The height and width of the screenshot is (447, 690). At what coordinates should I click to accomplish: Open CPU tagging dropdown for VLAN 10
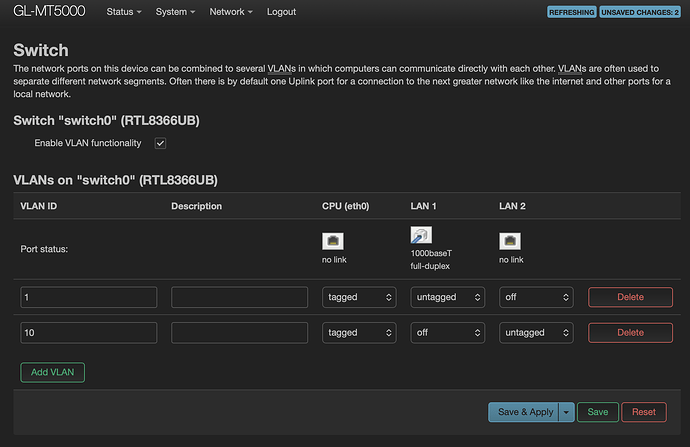tap(359, 333)
